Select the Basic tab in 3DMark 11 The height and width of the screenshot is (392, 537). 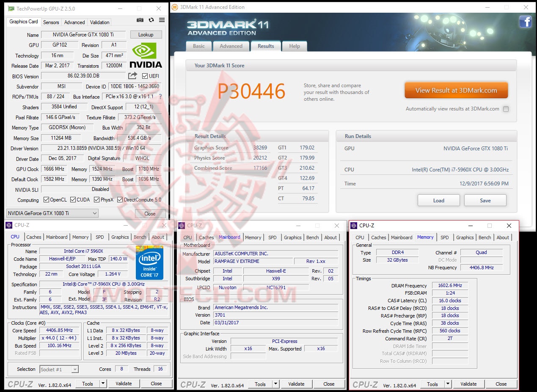(x=198, y=46)
